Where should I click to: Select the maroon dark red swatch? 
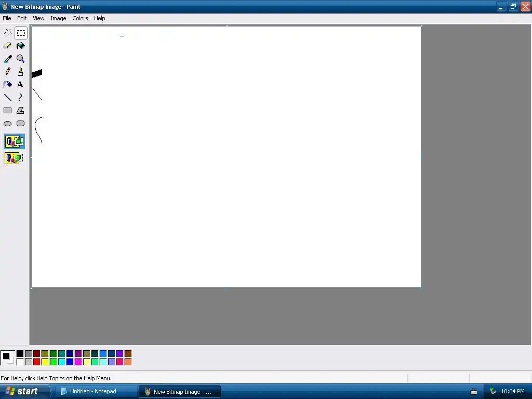[x=37, y=354]
